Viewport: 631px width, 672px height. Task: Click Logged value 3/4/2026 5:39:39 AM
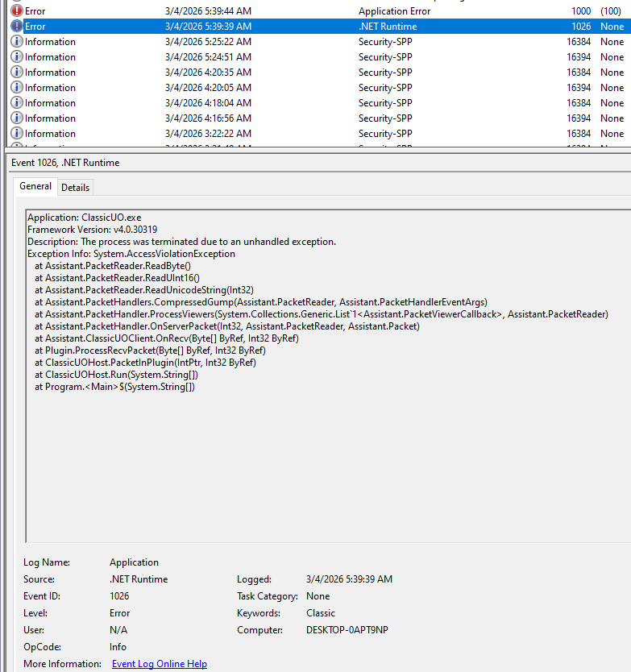tap(350, 579)
